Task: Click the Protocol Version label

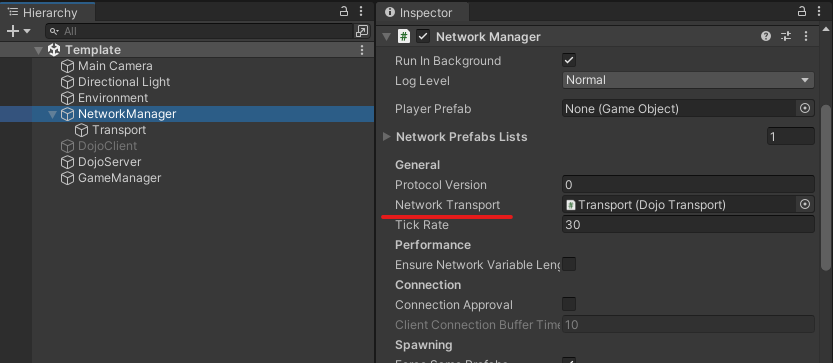Action: (440, 185)
